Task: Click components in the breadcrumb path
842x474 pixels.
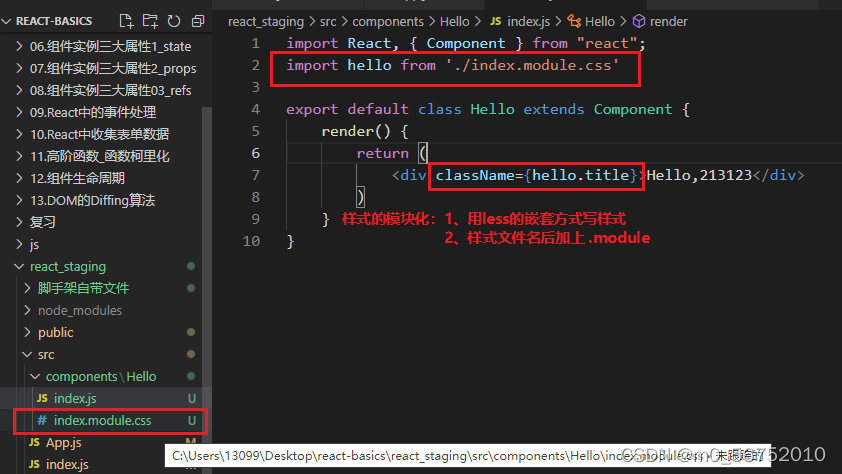Action: [x=388, y=21]
